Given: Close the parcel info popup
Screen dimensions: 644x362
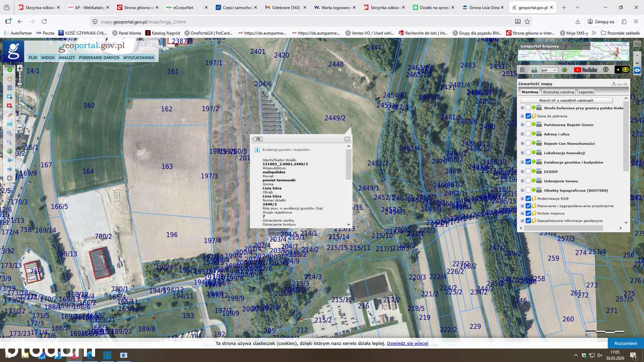Looking at the screenshot, I should 347,139.
